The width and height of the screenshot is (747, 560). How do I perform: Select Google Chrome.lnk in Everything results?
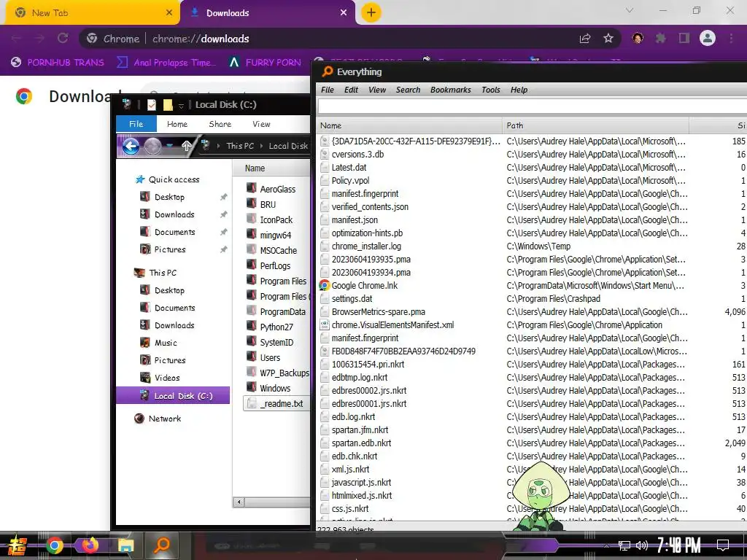coord(365,286)
